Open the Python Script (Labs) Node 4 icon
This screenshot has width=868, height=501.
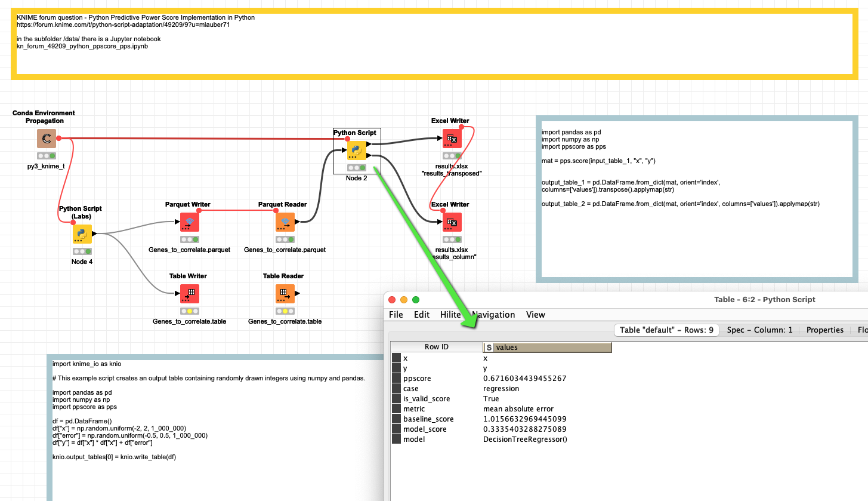[81, 234]
